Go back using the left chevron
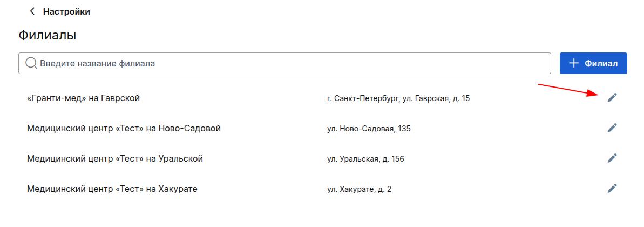Screen dimensions: 644x227 click(32, 11)
